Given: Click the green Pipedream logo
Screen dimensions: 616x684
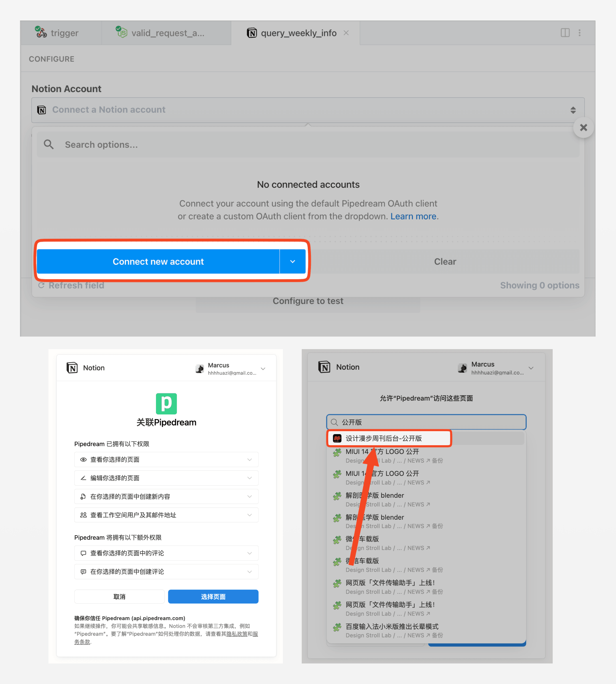Looking at the screenshot, I should click(x=166, y=403).
